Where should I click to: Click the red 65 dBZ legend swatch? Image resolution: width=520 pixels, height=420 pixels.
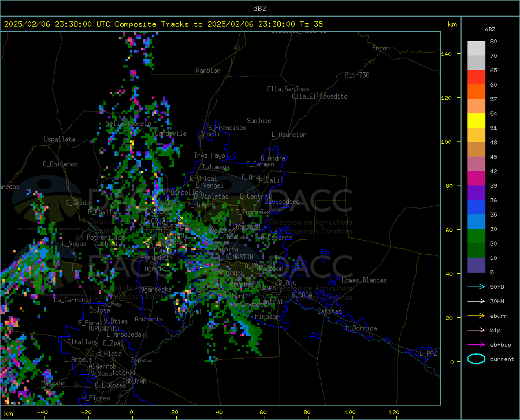tap(476, 77)
